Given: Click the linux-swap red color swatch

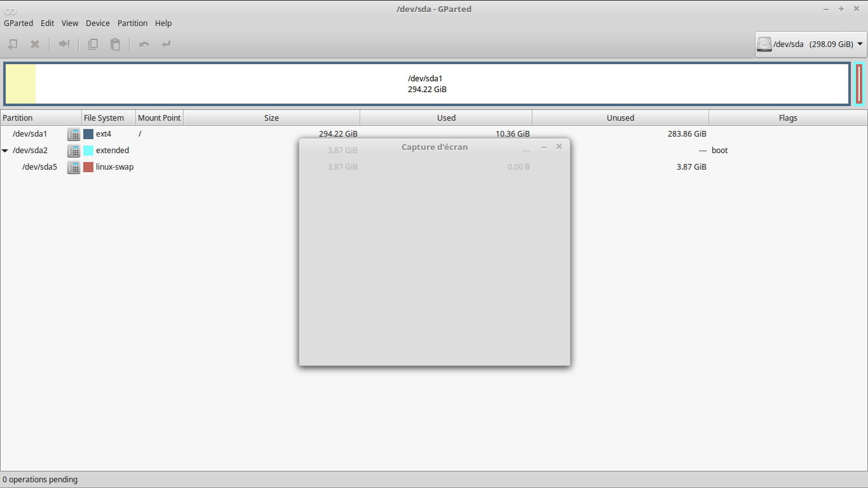Looking at the screenshot, I should 88,167.
